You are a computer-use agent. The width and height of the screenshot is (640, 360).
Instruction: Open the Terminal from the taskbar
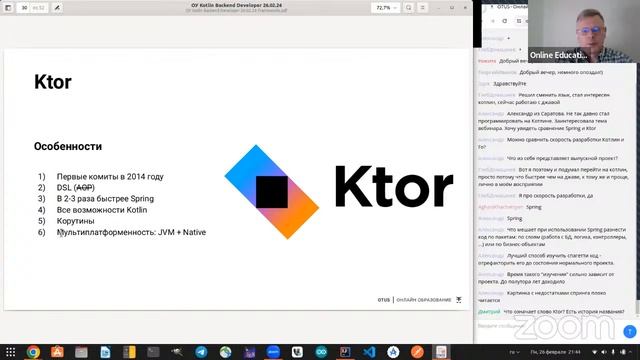point(153,352)
